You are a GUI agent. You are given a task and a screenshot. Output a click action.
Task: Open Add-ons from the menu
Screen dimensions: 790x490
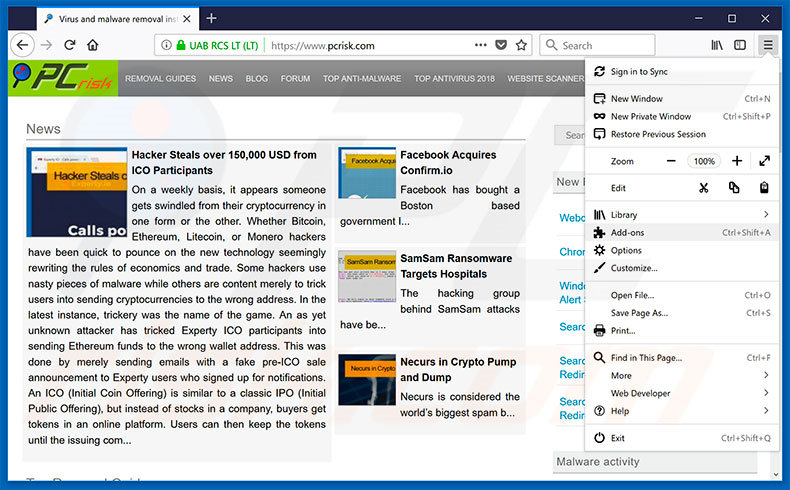pyautogui.click(x=682, y=233)
